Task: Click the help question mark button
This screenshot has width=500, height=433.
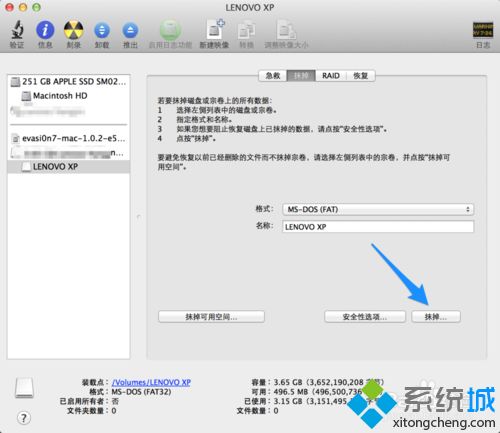Action: tap(24, 418)
